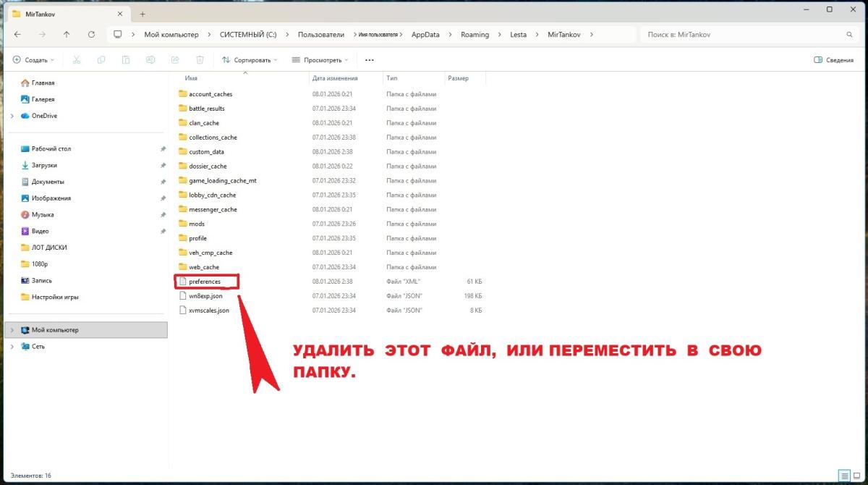
Task: Click the Cut scissors icon in toolbar
Action: pos(77,60)
